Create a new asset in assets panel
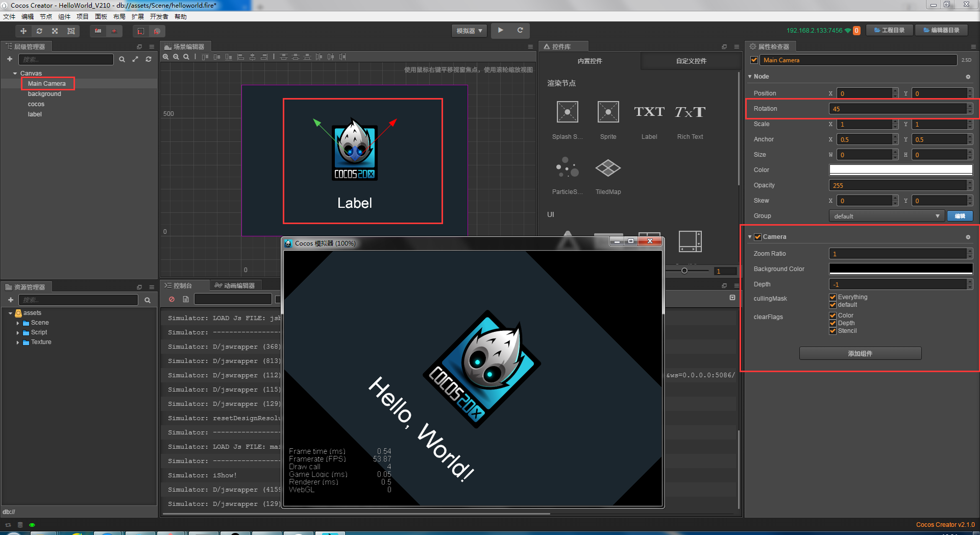This screenshot has width=980, height=535. click(x=11, y=300)
